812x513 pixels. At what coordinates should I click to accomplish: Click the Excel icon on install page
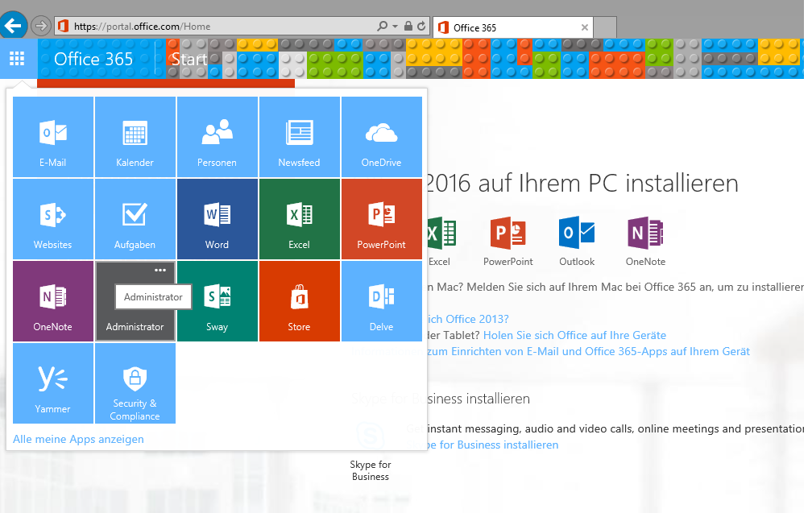click(x=441, y=233)
